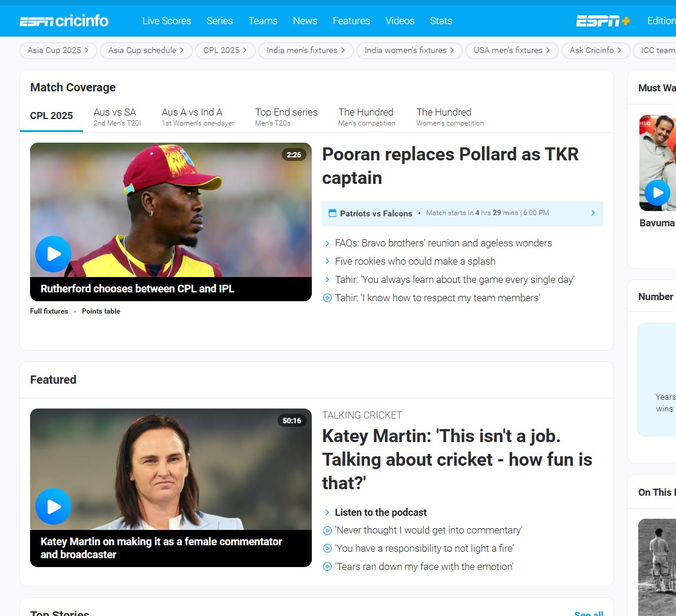This screenshot has height=616, width=676.
Task: Play the Katey Martin commentator video
Action: [54, 506]
